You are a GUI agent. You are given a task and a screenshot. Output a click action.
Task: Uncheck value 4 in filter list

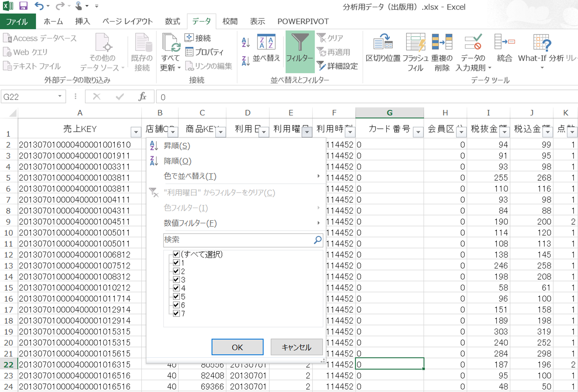(176, 288)
